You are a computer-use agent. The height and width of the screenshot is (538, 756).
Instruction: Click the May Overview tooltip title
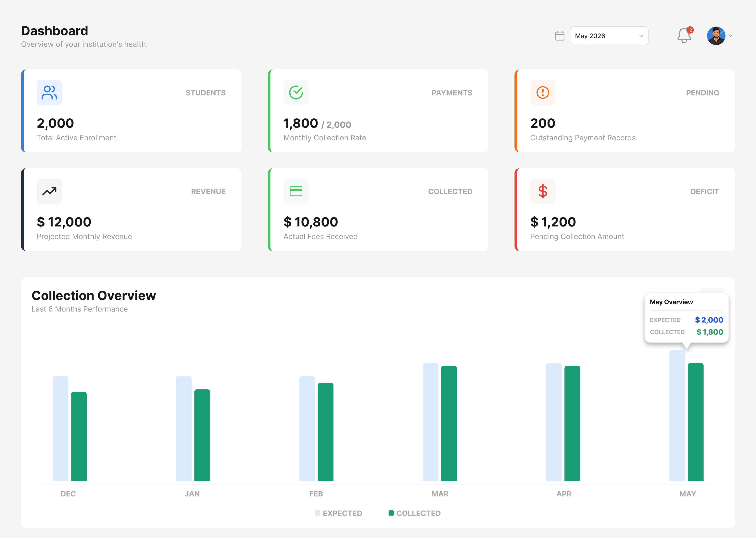[x=671, y=302]
